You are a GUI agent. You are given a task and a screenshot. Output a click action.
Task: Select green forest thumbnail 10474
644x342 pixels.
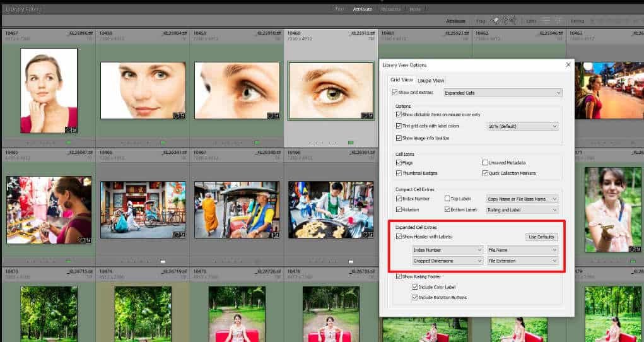(143, 314)
